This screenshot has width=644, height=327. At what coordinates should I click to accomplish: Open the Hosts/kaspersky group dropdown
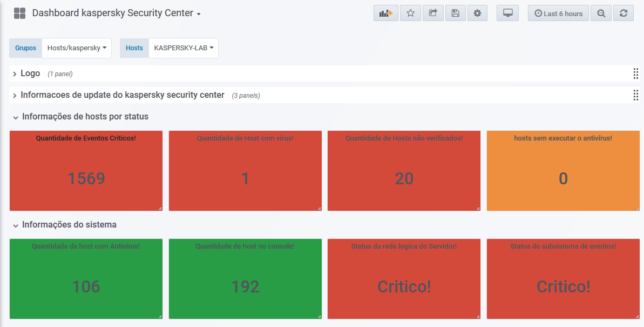pos(76,48)
